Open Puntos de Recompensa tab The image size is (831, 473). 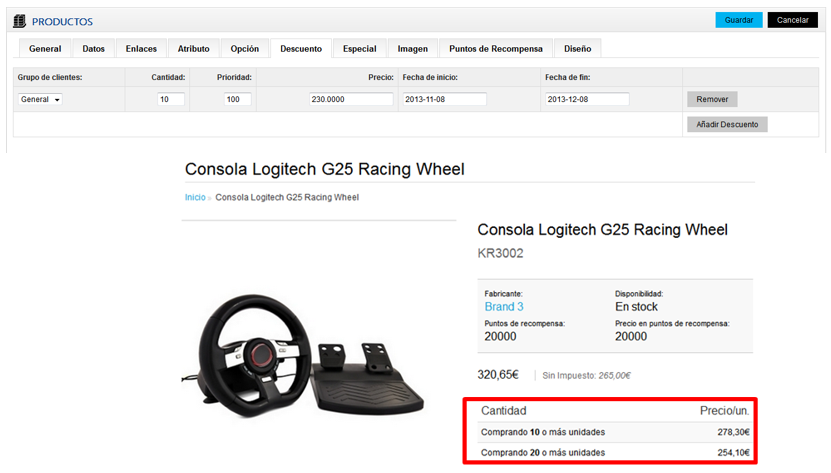tap(496, 49)
